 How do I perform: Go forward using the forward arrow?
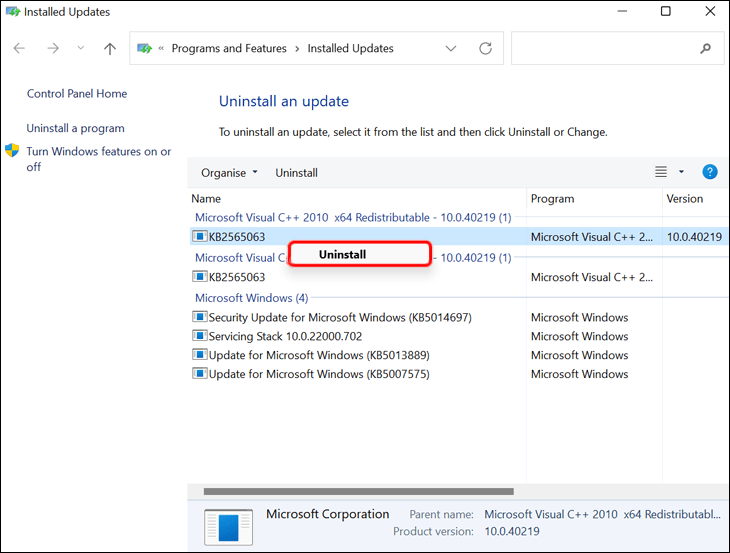[53, 48]
